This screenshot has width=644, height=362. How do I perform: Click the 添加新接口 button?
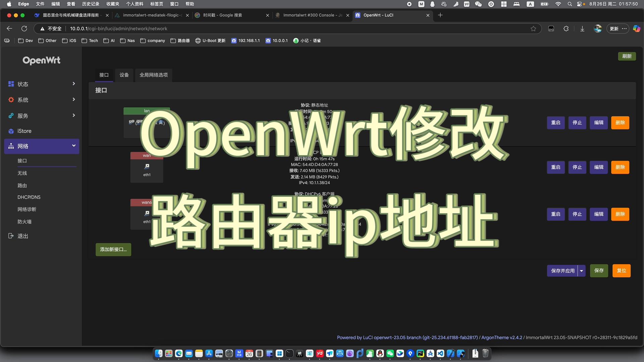113,250
